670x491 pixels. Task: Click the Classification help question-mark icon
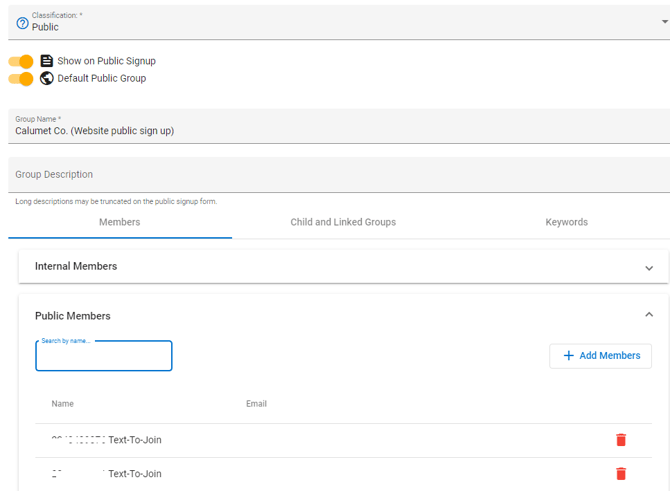click(22, 23)
